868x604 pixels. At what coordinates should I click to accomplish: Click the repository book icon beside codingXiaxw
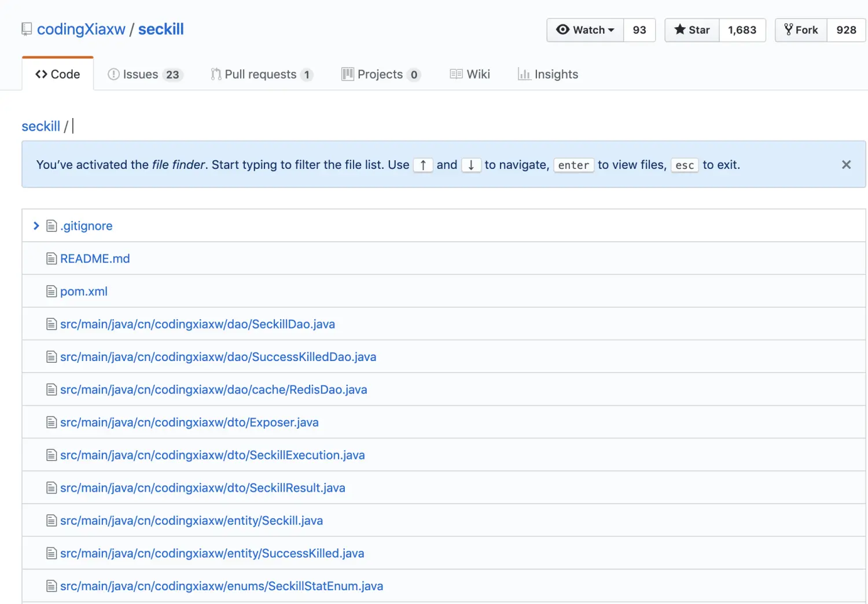27,30
